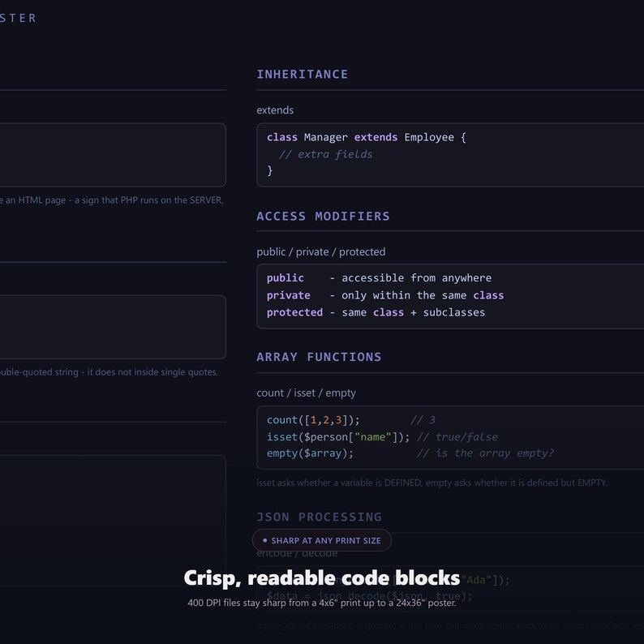The image size is (644, 644).
Task: Click the "Crisp, readable code blocks" headline
Action: 321,577
